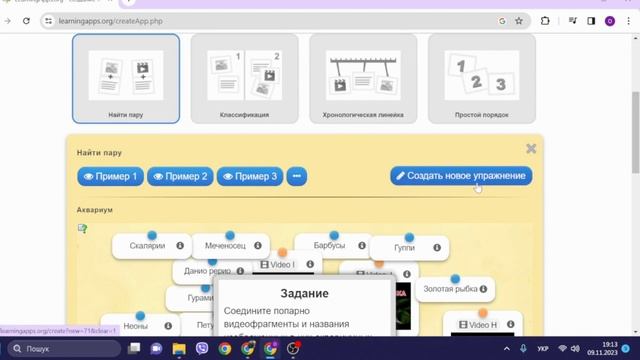Image resolution: width=640 pixels, height=360 pixels.
Task: Open info icon on Video I card
Action: pos(310,264)
